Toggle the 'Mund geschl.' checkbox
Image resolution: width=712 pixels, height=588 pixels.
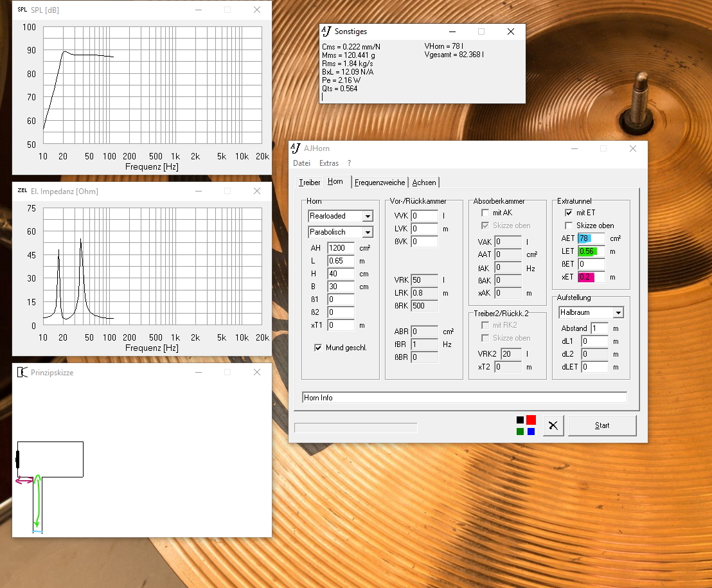[x=318, y=348]
